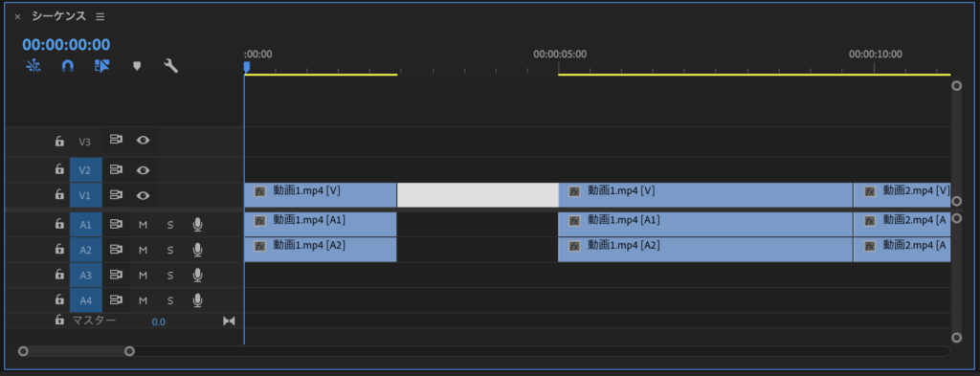This screenshot has height=376, width=980.
Task: Enable voice-over record on A1
Action: pos(197,224)
